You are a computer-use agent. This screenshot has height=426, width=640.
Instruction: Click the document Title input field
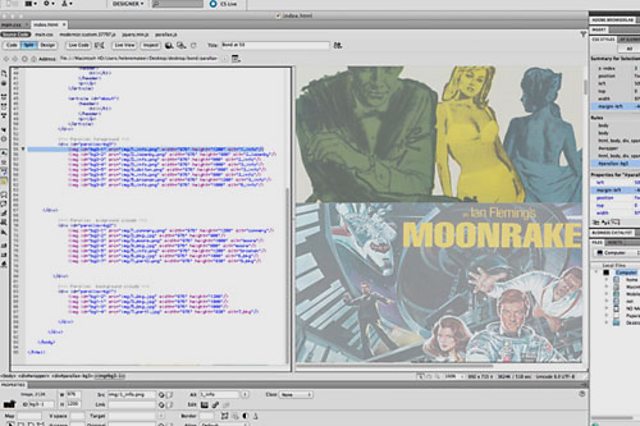point(275,45)
